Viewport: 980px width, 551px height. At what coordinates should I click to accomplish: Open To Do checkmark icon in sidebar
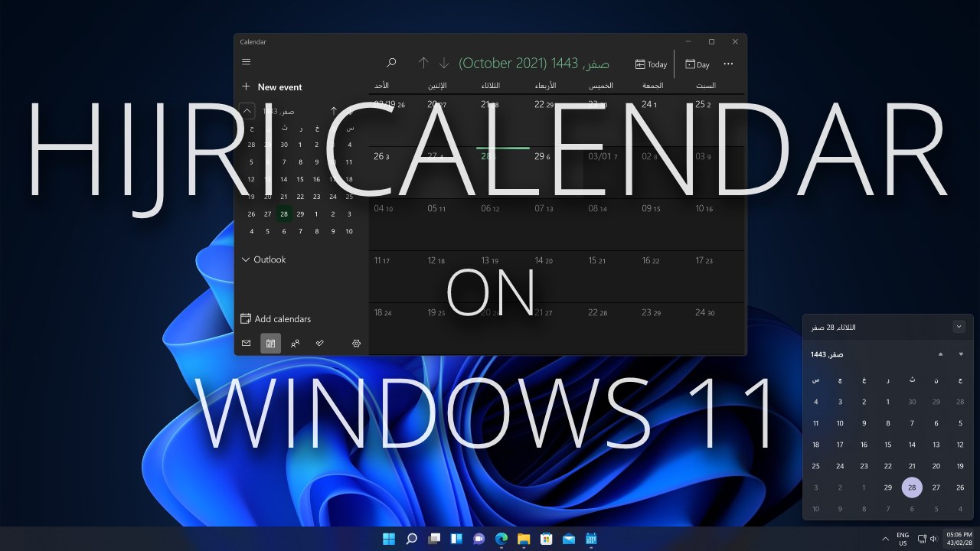pos(319,344)
